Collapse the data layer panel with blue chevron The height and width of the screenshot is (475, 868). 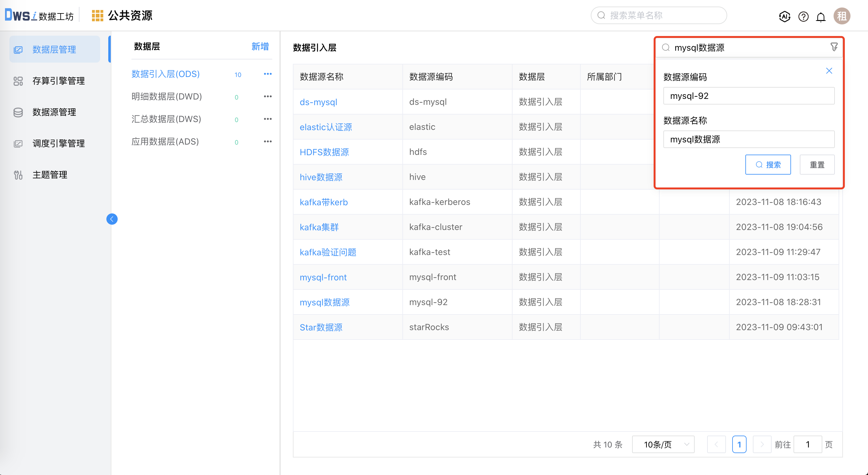tap(112, 219)
